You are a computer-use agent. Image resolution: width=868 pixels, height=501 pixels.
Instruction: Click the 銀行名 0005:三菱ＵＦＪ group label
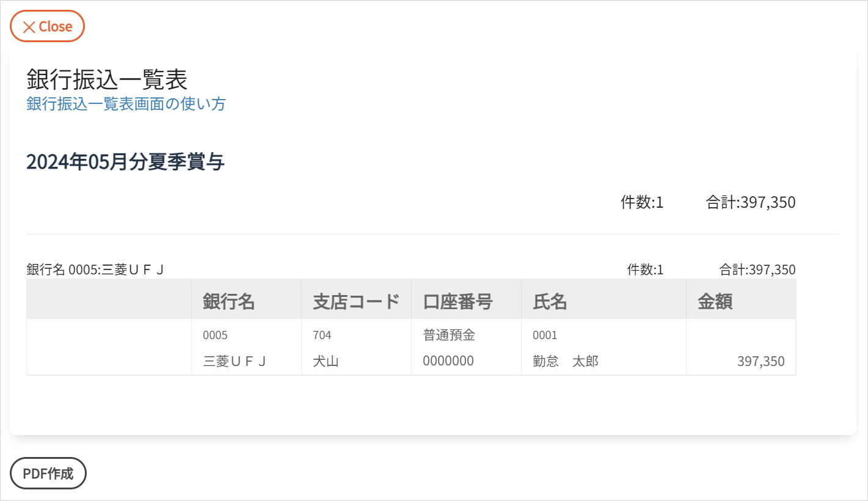95,269
